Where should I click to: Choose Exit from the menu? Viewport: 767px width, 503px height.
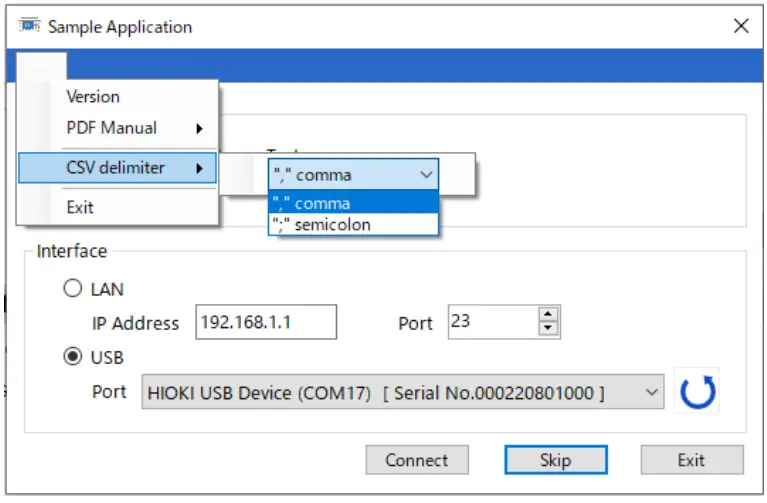tap(80, 208)
